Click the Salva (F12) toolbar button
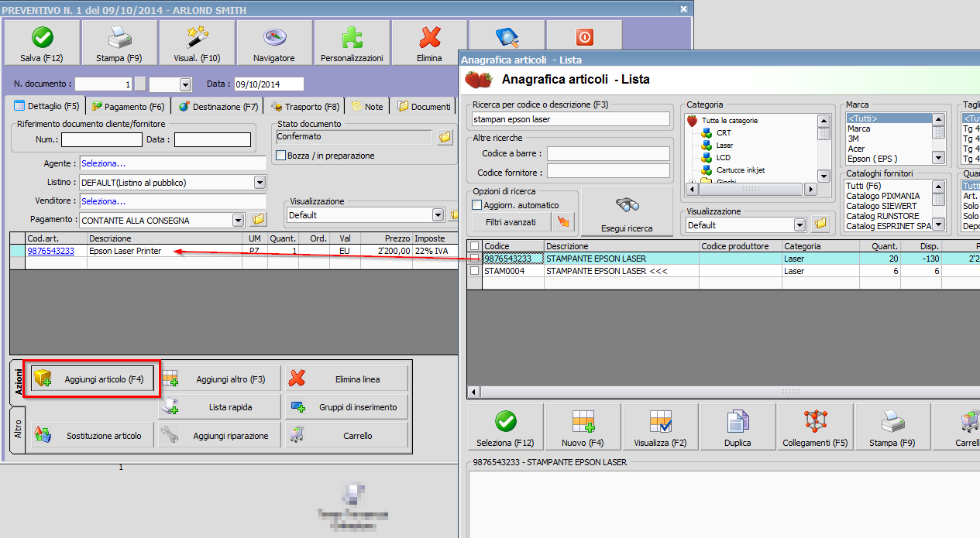This screenshot has height=538, width=980. (x=42, y=43)
